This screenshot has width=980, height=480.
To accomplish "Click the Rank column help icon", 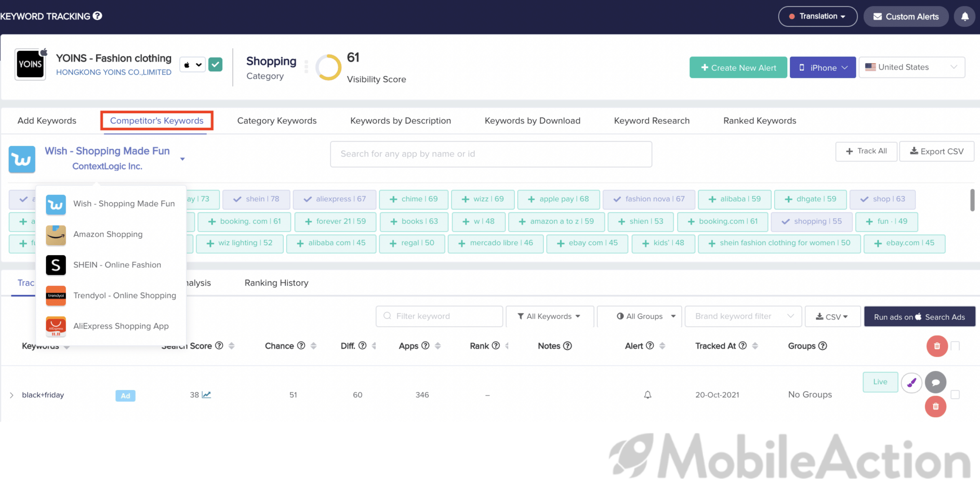I will tap(496, 346).
